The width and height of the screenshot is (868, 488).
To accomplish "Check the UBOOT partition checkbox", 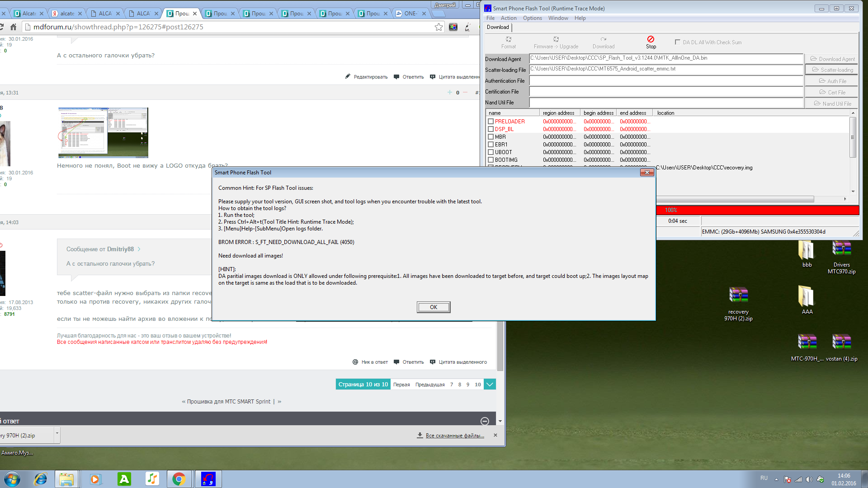I will coord(491,152).
